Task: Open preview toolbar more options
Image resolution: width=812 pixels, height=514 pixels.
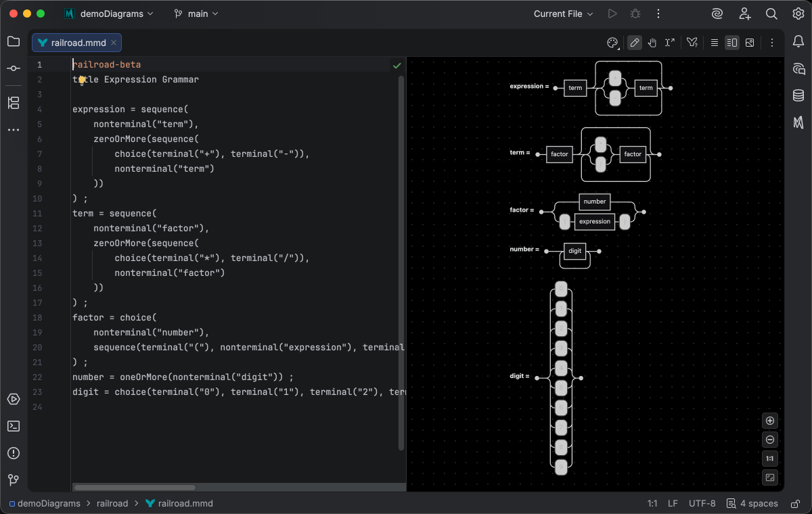Action: 771,43
